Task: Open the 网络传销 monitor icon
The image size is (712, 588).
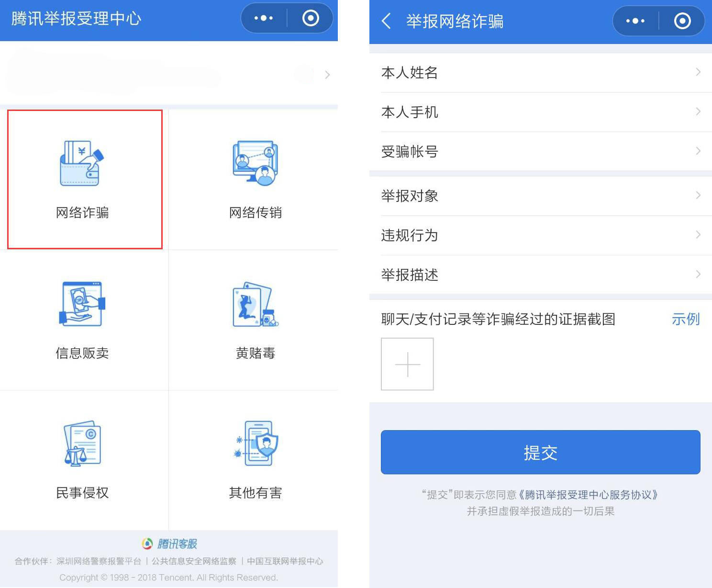Action: pyautogui.click(x=255, y=163)
